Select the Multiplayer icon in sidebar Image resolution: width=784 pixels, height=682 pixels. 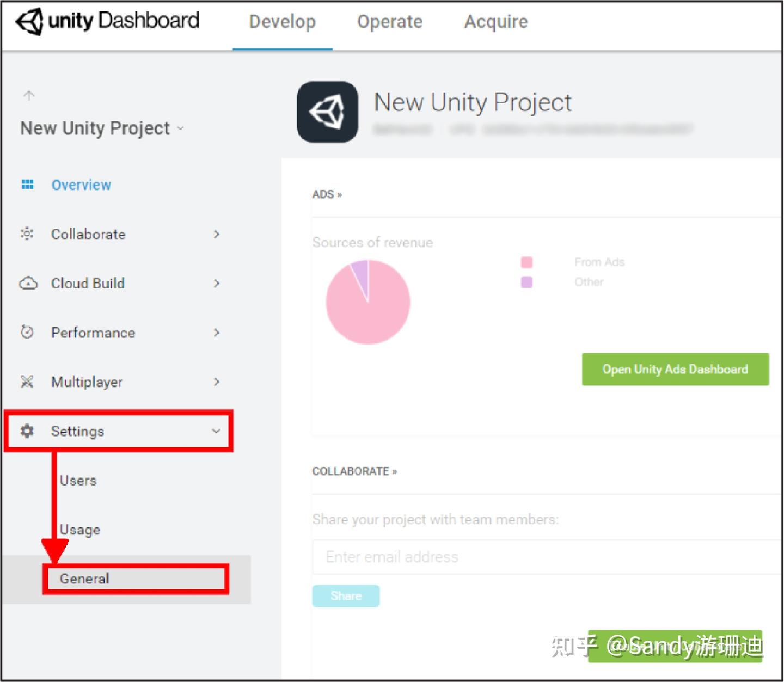tap(27, 382)
